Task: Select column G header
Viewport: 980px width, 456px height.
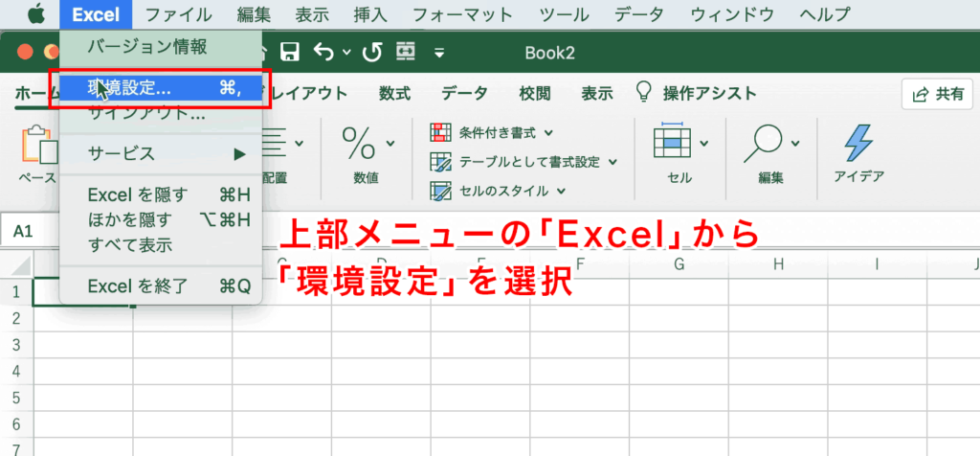Action: coord(679,264)
